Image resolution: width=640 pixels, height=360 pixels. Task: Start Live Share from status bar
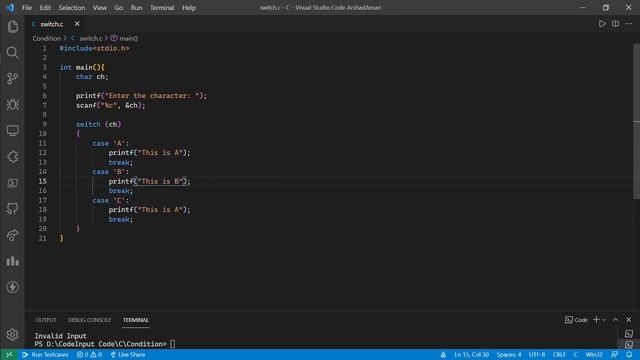[x=128, y=355]
